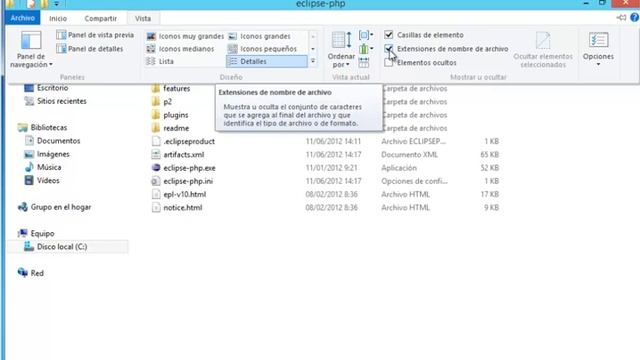Select Iconos grandes layout
Image resolution: width=640 pixels, height=360 pixels.
point(260,36)
